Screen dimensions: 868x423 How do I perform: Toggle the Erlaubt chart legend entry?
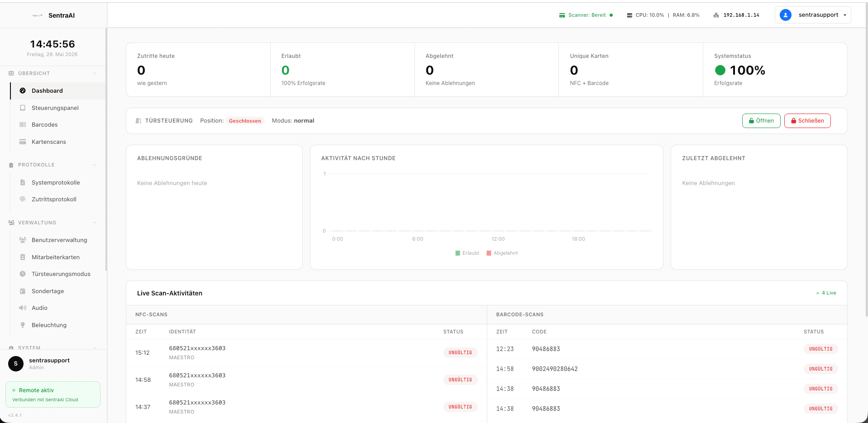pyautogui.click(x=467, y=253)
